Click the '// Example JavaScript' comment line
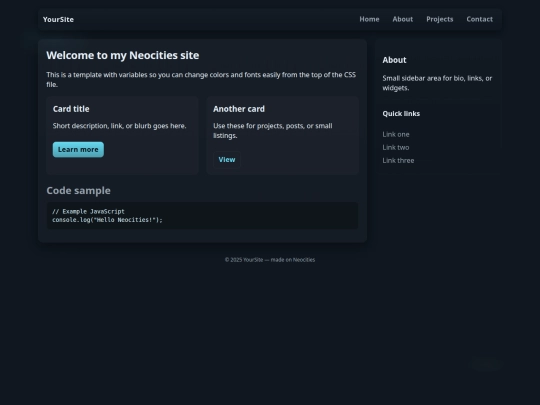540x405 pixels. click(x=89, y=211)
